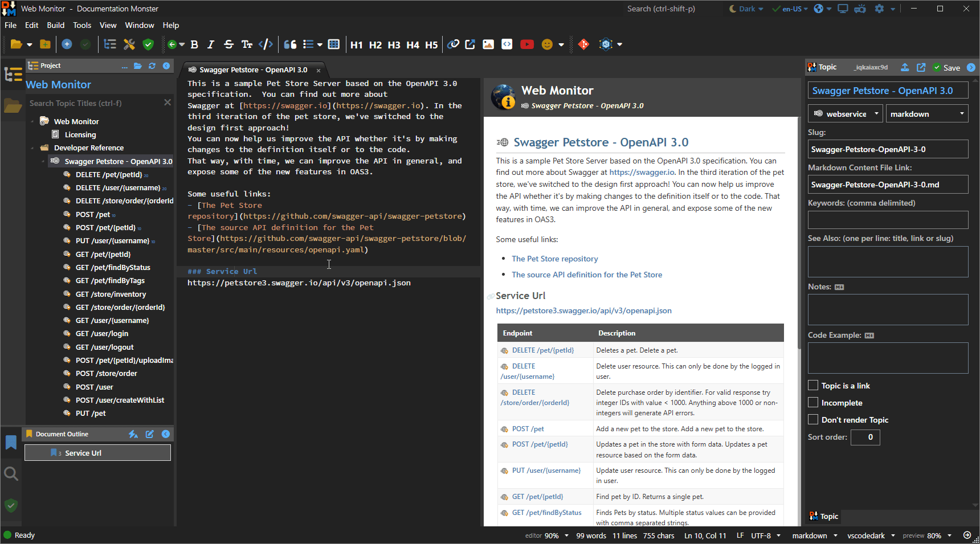Viewport: 980px width, 544px height.
Task: Apply strikethrough formatting from the toolbar
Action: 228,44
